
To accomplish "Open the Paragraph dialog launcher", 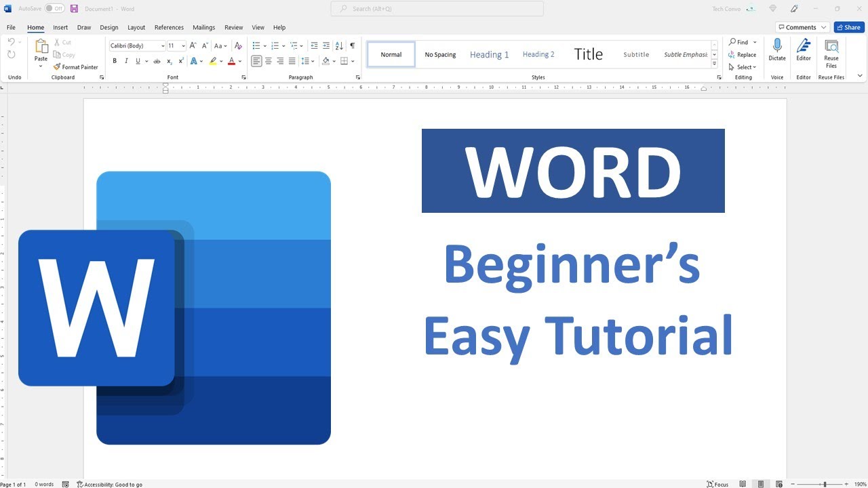I will 357,77.
